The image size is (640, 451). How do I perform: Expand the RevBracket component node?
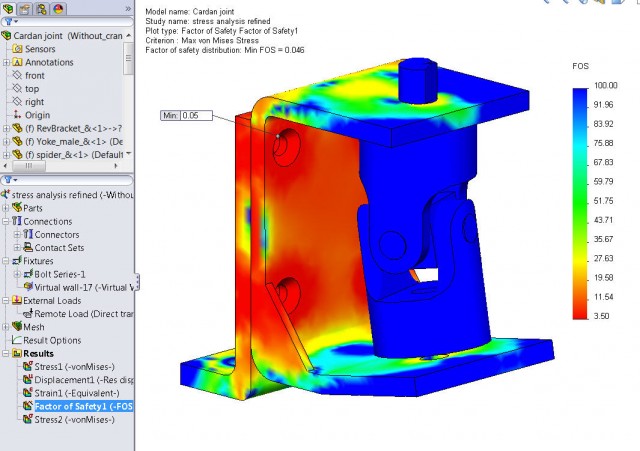[6, 129]
